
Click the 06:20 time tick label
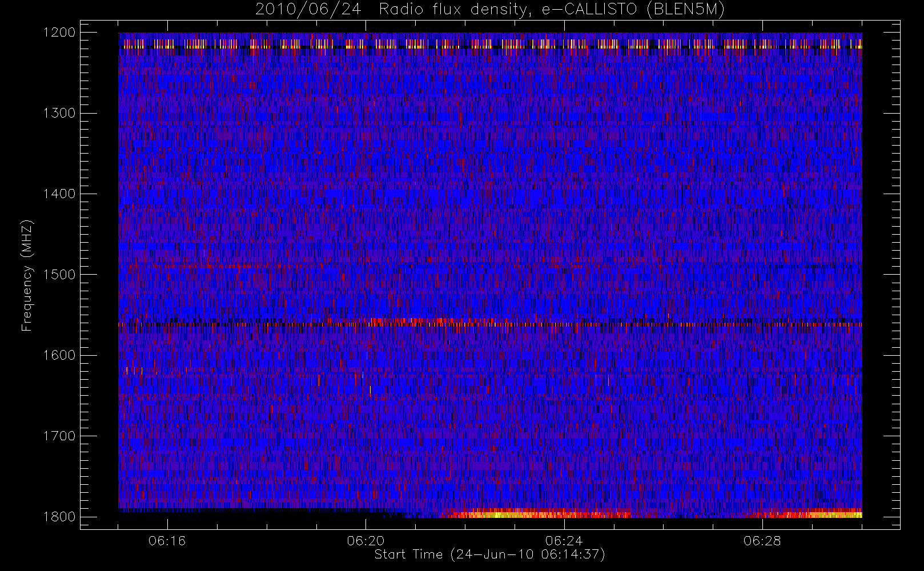coord(365,541)
